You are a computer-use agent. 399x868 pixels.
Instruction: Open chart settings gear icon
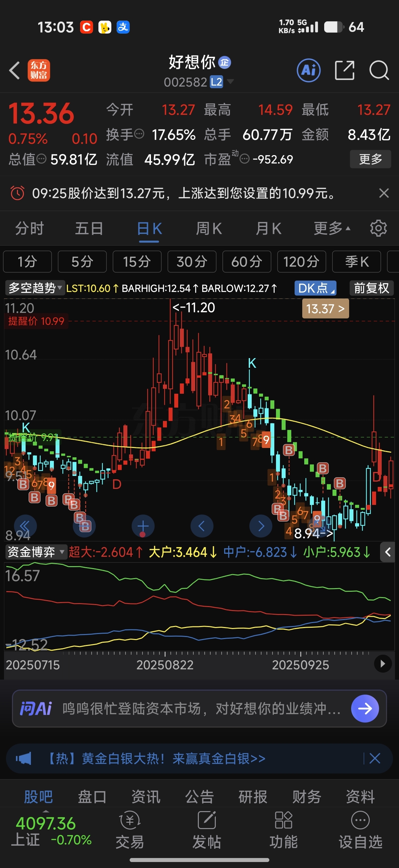pos(378,228)
